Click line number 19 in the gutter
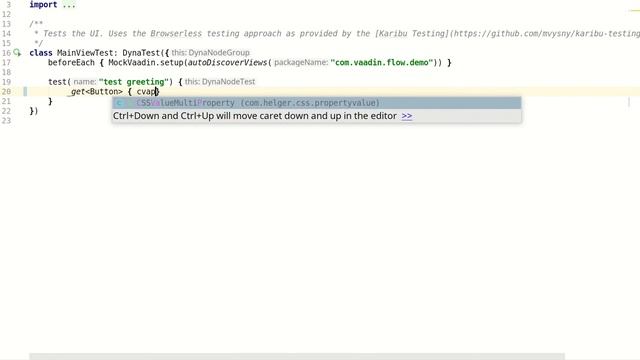The width and height of the screenshot is (640, 360). coord(6,82)
